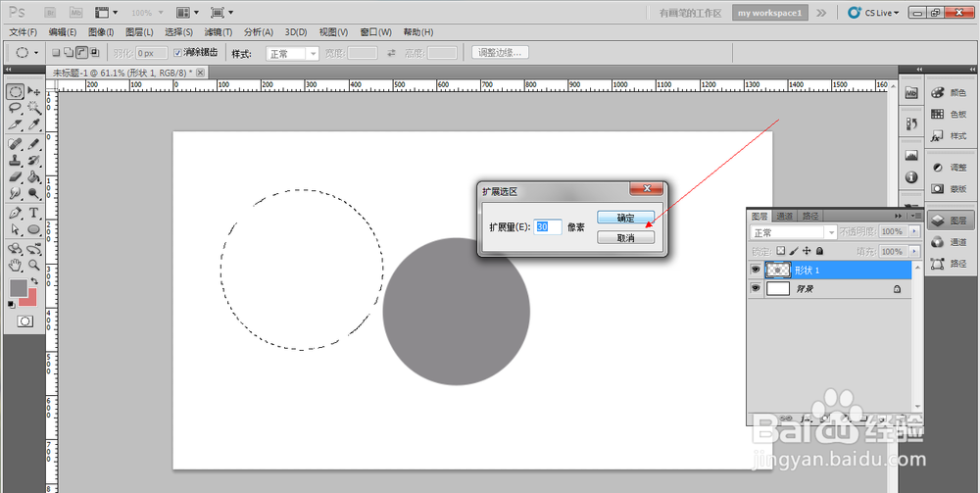Select the Spot Healing Brush tool
The width and height of the screenshot is (980, 493).
pos(17,144)
